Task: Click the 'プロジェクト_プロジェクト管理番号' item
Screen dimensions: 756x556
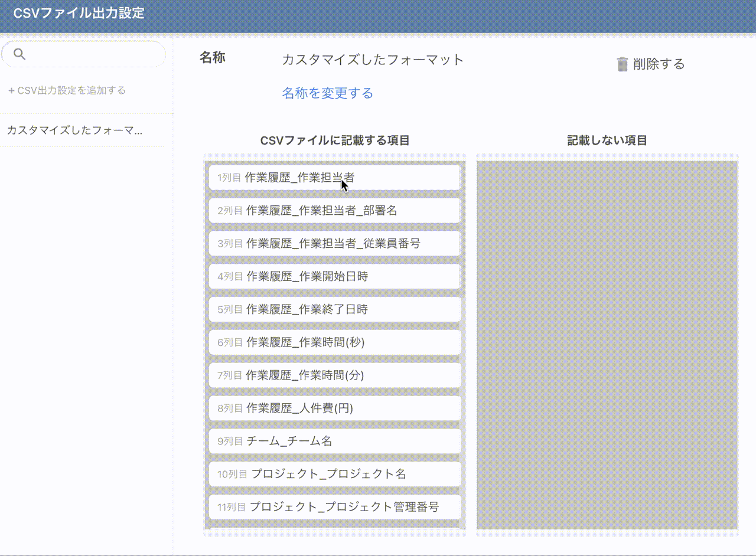Action: coord(334,507)
